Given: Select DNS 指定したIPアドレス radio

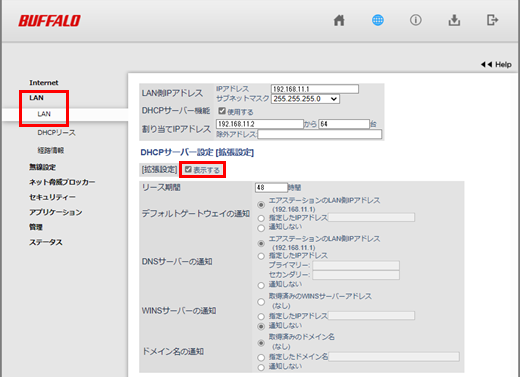Looking at the screenshot, I should tap(261, 256).
